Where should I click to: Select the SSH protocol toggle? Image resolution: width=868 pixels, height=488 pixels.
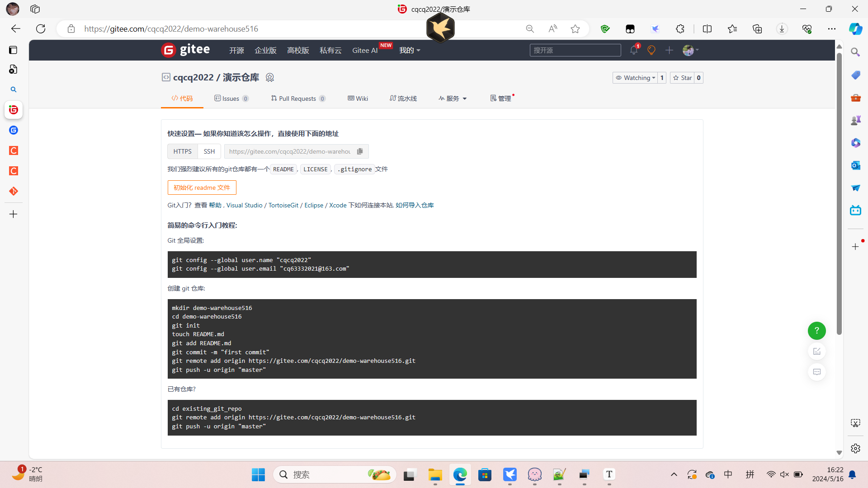(209, 151)
